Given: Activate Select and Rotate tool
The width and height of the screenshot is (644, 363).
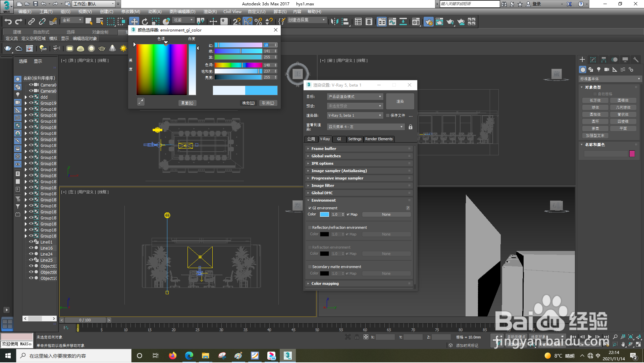Looking at the screenshot, I should tap(145, 22).
